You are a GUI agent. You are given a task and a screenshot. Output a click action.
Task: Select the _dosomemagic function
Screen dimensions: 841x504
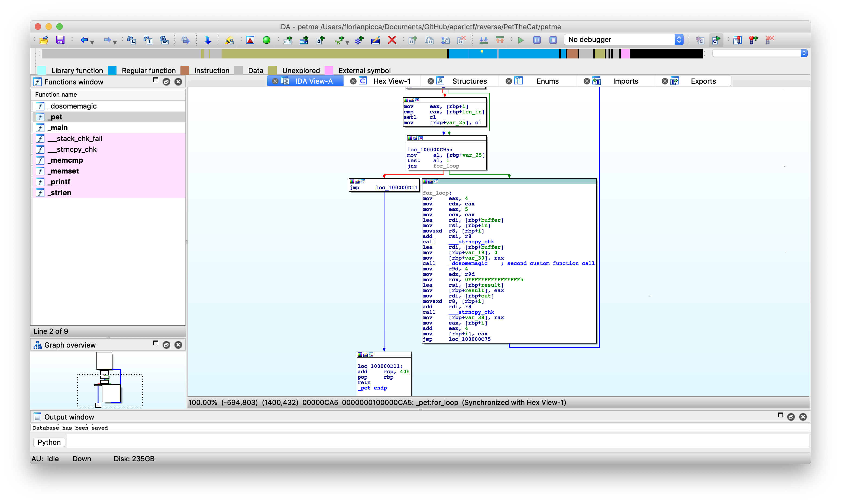click(109, 106)
